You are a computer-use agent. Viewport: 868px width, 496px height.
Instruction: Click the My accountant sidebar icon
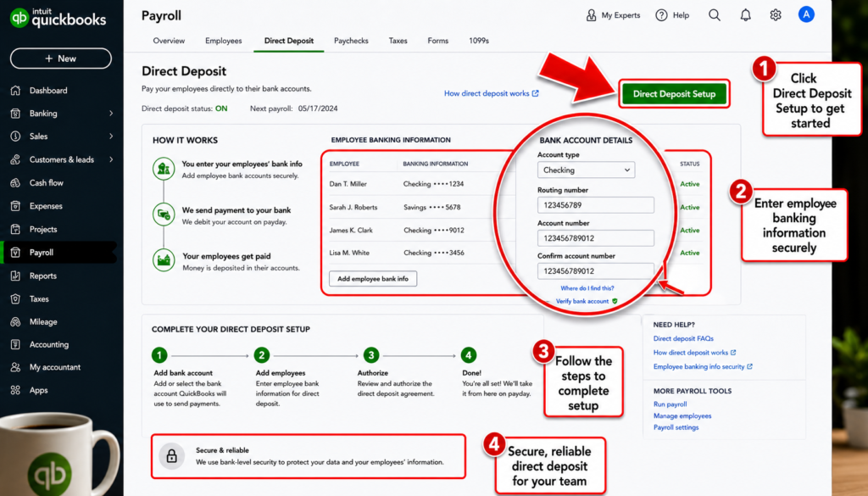coord(15,367)
